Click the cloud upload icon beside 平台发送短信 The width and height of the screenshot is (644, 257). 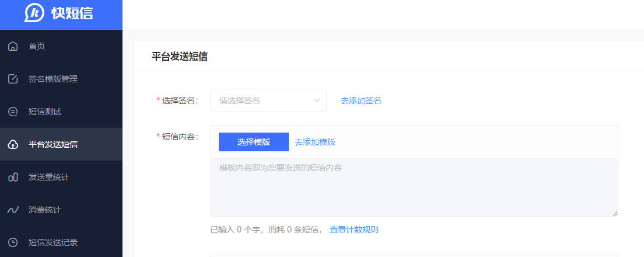pyautogui.click(x=13, y=144)
